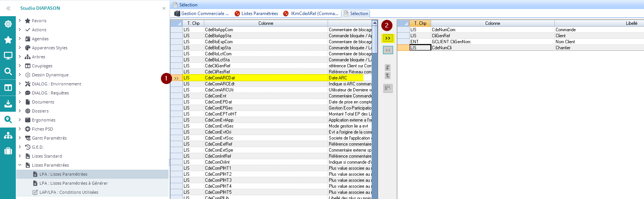Click the ship wheel icon in sidebar
644x199 pixels.
(x=8, y=24)
